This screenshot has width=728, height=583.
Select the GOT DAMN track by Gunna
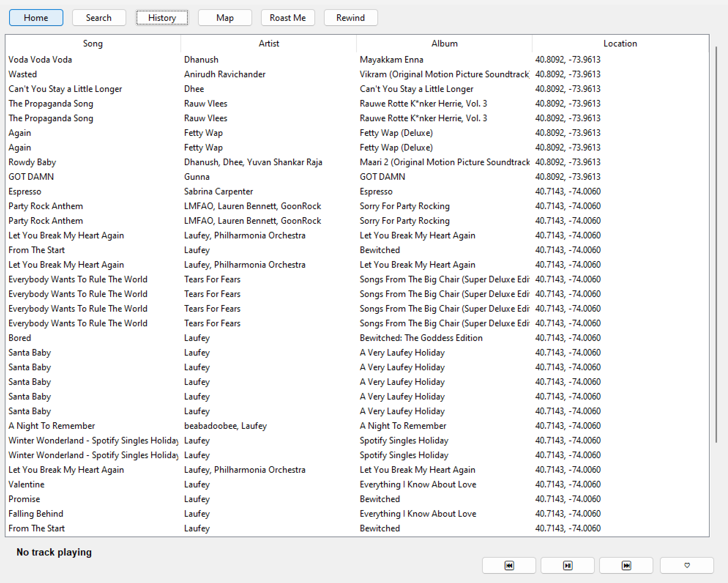pos(31,177)
